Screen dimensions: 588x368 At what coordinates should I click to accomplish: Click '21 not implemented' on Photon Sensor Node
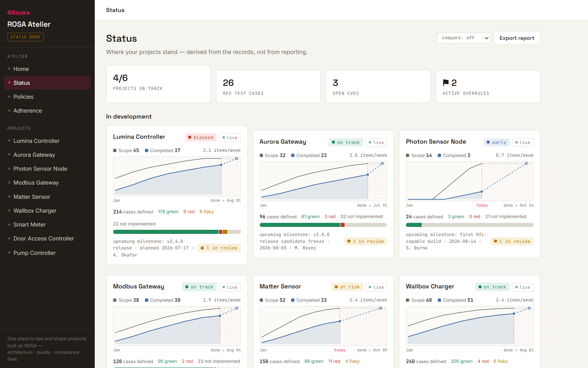click(x=506, y=216)
